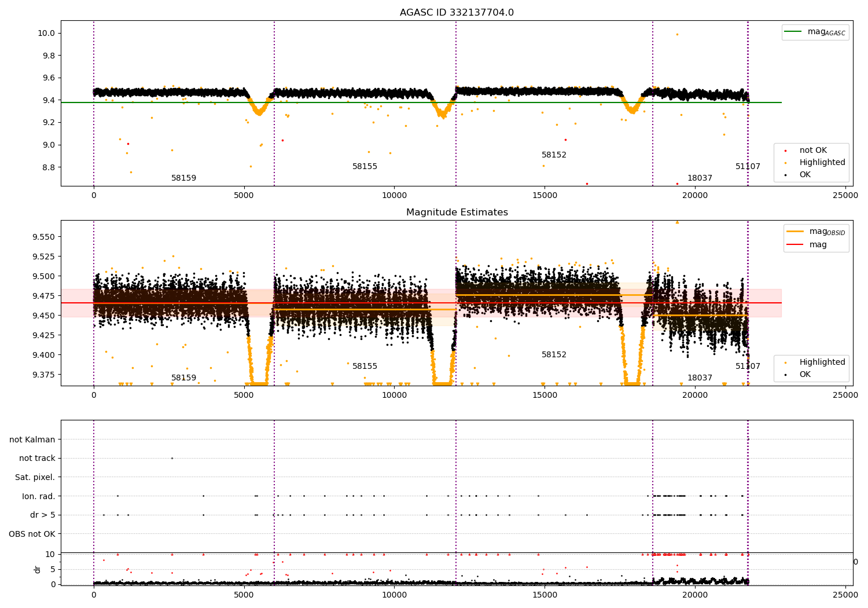The width and height of the screenshot is (868, 608).
Task: Click obsid label 58155 in the AGASC ID plot
Action: click(365, 167)
